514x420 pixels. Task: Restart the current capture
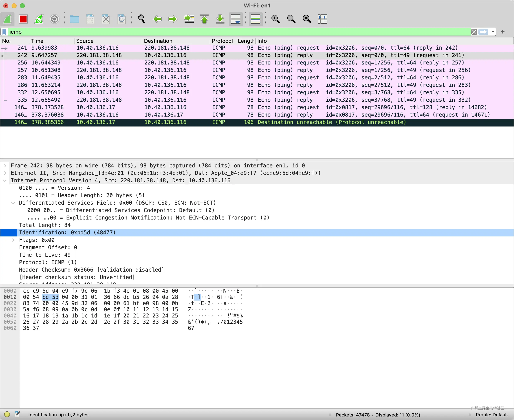click(39, 19)
